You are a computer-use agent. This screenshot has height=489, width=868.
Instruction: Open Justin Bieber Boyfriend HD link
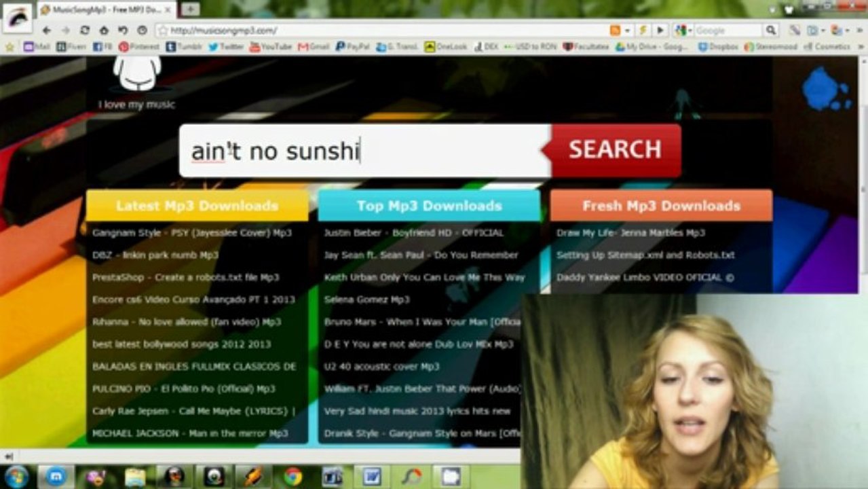click(413, 233)
